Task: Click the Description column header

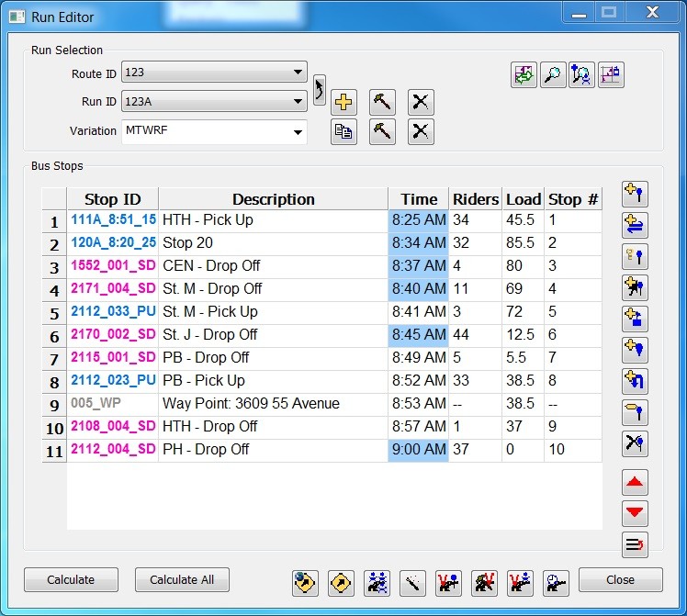Action: click(274, 199)
